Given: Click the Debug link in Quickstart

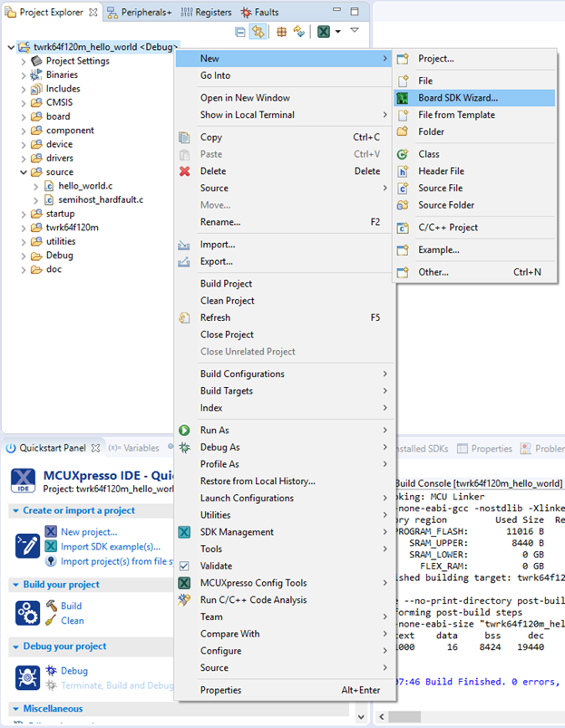Looking at the screenshot, I should [74, 671].
